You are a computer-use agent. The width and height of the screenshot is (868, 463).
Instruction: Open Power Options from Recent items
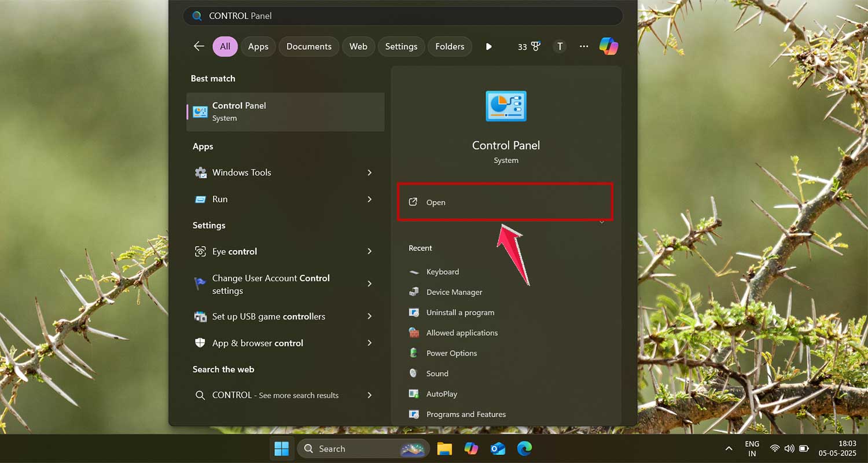click(451, 353)
